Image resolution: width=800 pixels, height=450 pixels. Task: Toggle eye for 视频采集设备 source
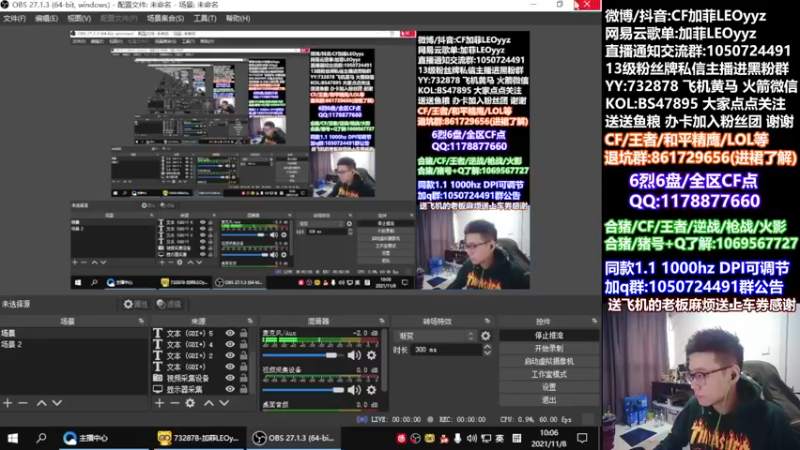pyautogui.click(x=230, y=378)
